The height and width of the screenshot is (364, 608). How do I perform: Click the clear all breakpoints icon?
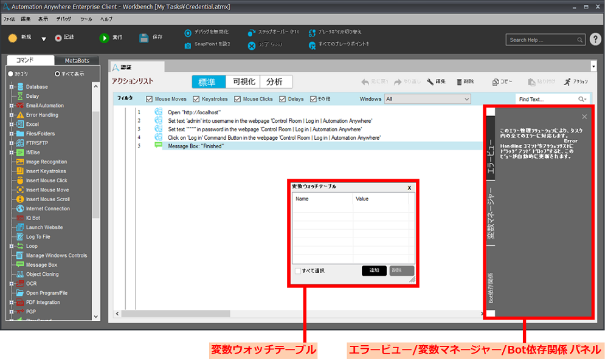tap(312, 46)
